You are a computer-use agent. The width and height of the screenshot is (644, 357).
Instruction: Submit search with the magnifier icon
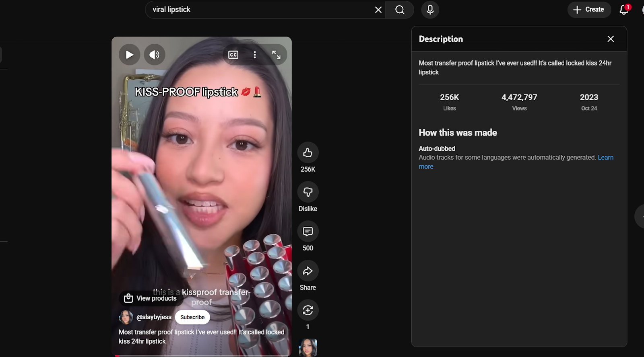click(x=400, y=10)
